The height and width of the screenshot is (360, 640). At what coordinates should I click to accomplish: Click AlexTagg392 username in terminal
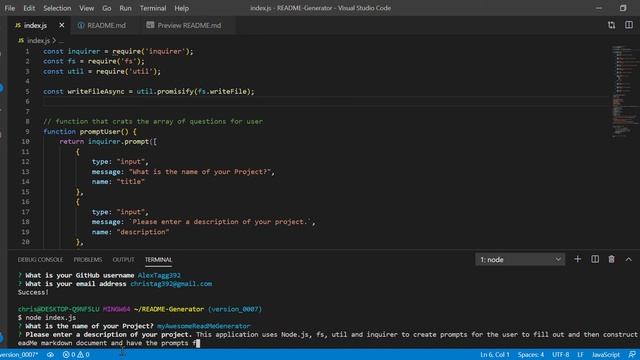click(159, 276)
